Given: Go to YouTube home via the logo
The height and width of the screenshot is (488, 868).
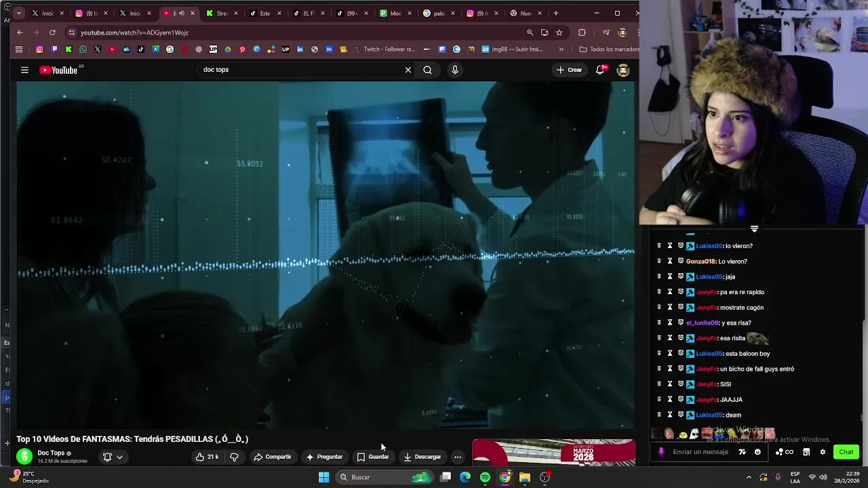Looking at the screenshot, I should (58, 70).
